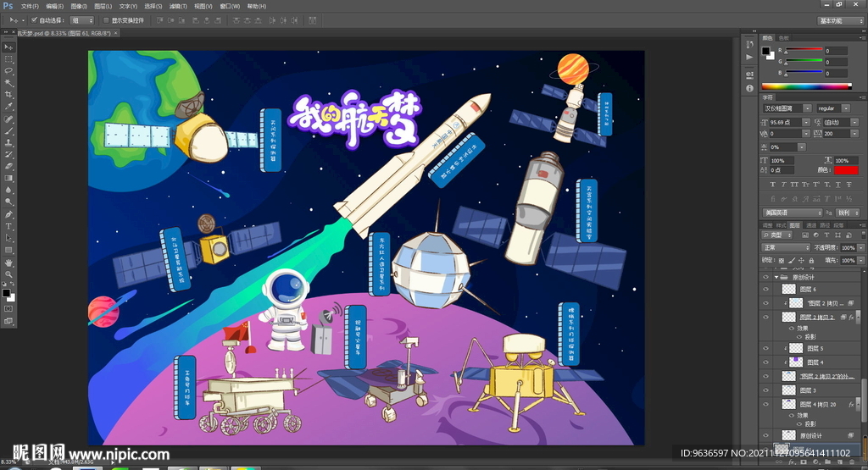
Task: Select the Eraser tool
Action: [x=8, y=167]
